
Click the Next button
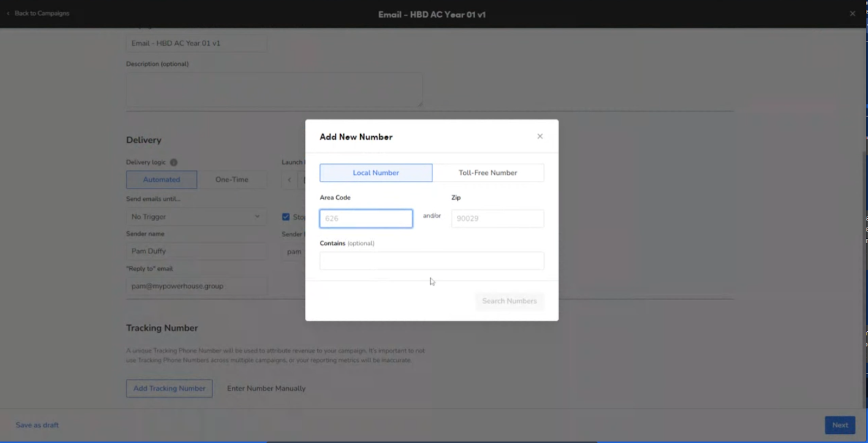[x=840, y=425]
